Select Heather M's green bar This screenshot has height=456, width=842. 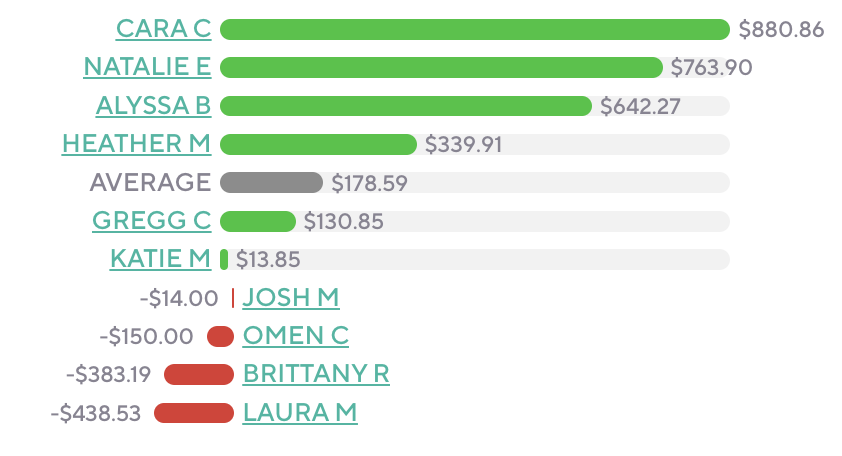point(317,144)
